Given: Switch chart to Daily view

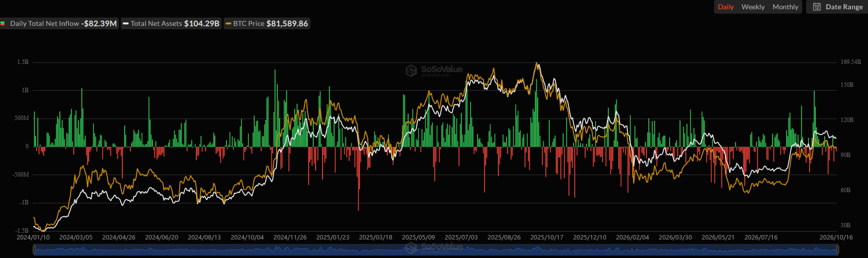Looking at the screenshot, I should [726, 7].
